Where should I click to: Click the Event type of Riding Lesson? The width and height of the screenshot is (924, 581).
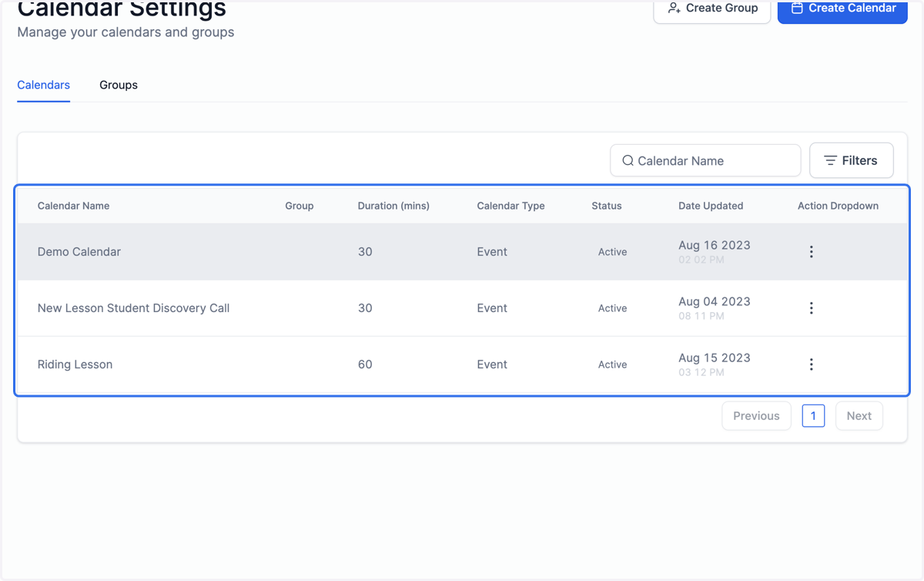[x=492, y=364]
